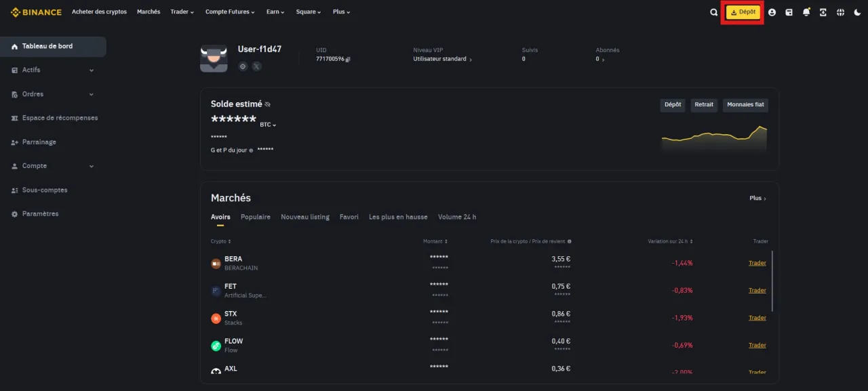Open the notifications bell icon
Viewport: 868px width, 391px height.
(806, 12)
